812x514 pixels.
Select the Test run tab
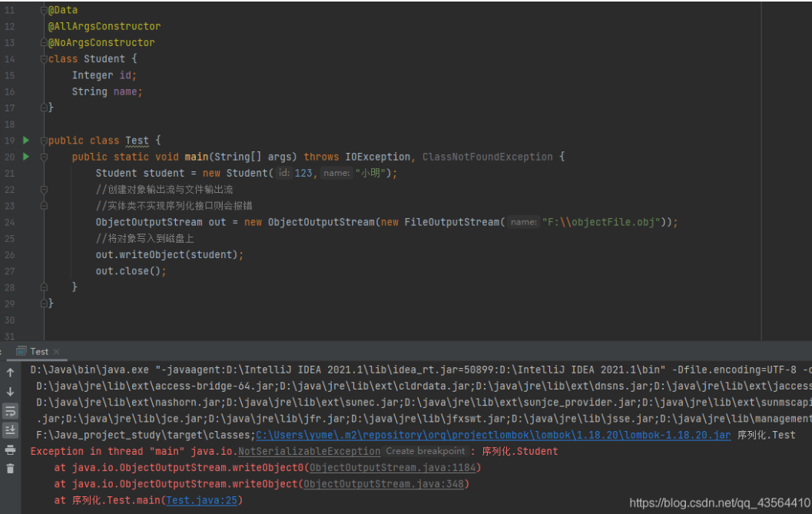(x=39, y=351)
